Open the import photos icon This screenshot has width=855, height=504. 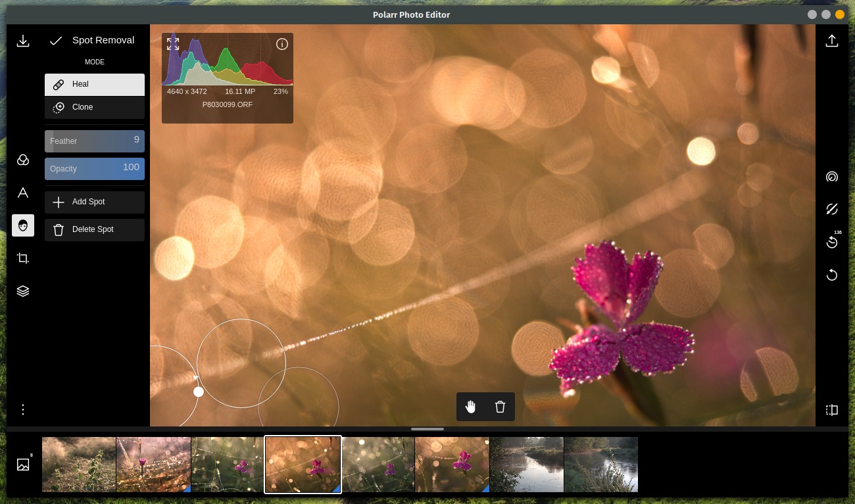click(x=23, y=41)
